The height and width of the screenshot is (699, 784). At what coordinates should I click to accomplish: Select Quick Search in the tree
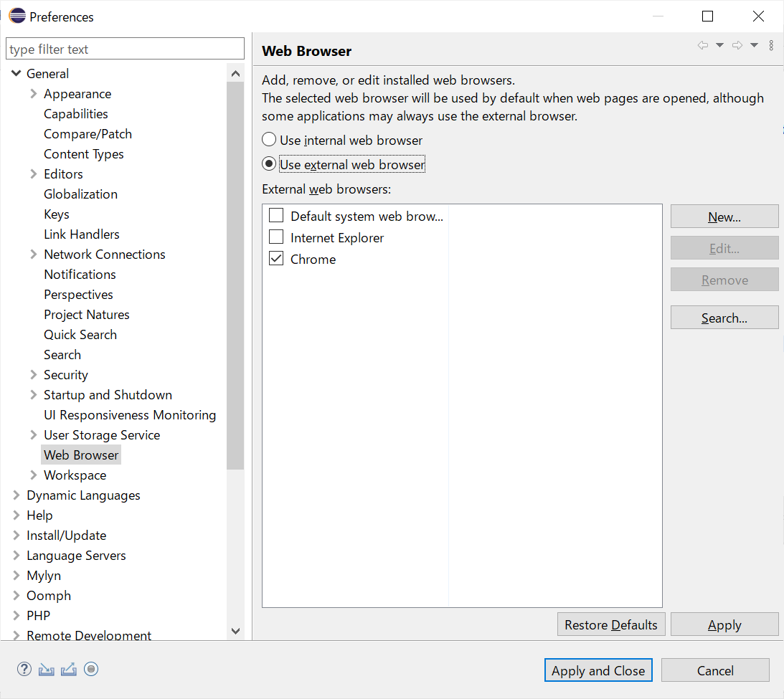tap(80, 334)
